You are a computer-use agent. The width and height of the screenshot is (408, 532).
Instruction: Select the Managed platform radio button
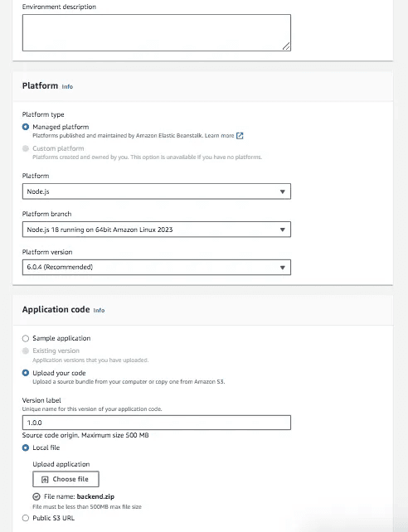[26, 127]
